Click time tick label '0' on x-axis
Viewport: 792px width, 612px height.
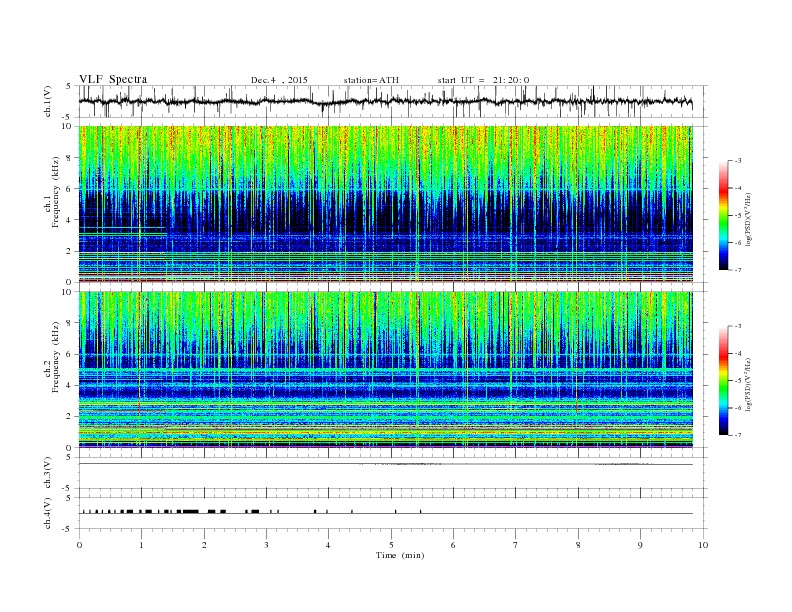(x=79, y=545)
